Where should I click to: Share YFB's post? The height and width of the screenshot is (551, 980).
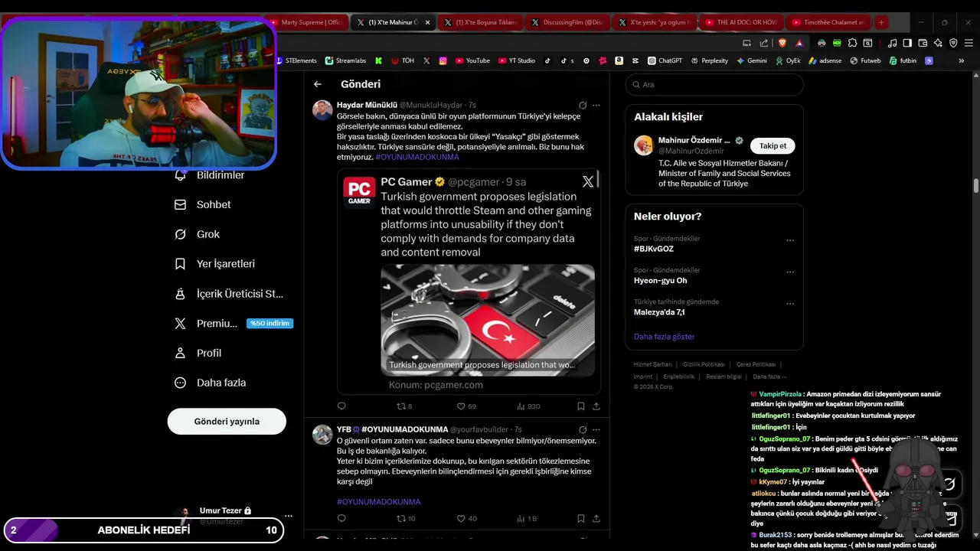(596, 518)
